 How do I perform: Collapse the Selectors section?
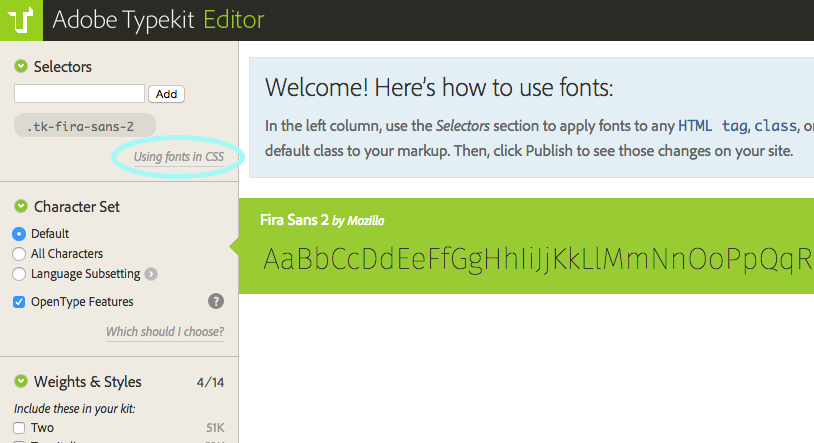pos(20,67)
